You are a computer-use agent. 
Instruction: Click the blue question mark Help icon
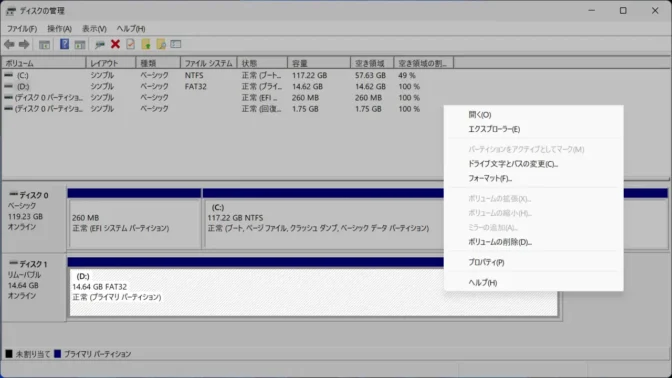[x=64, y=44]
